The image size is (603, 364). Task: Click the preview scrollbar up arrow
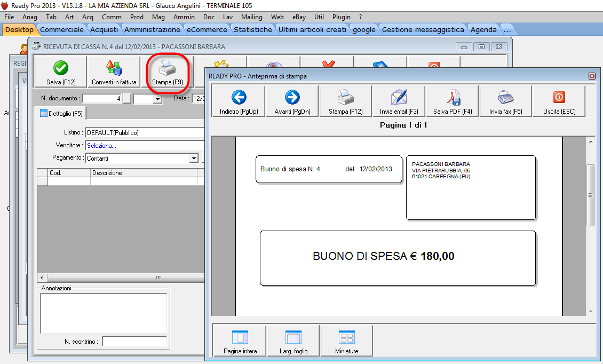[591, 141]
